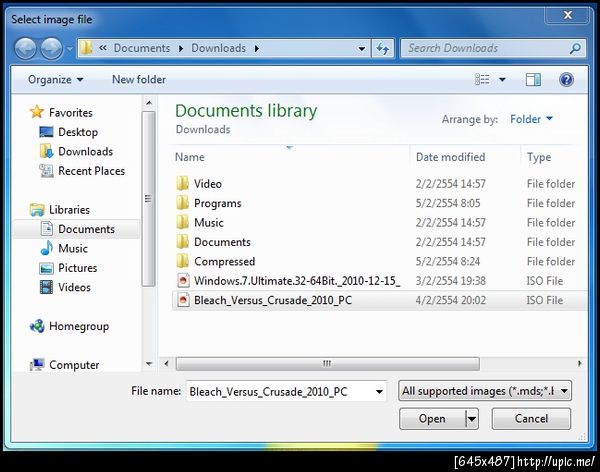Select Pictures under Libraries
The image size is (600, 472).
tap(78, 268)
